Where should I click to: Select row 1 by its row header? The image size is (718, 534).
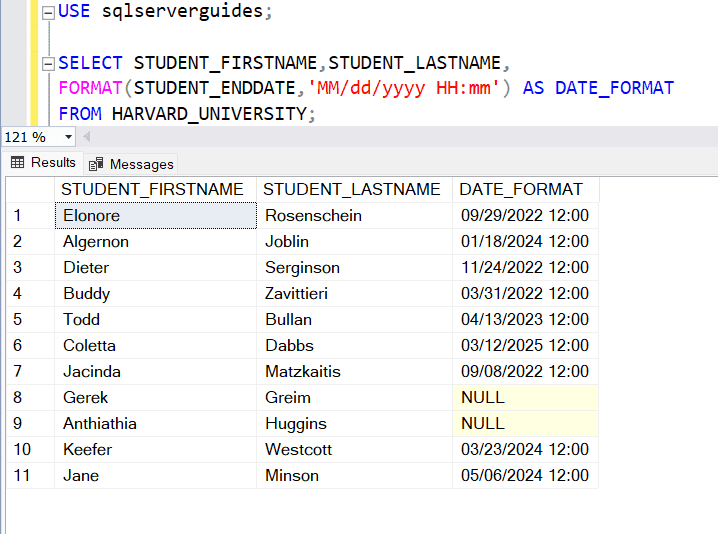[x=30, y=216]
